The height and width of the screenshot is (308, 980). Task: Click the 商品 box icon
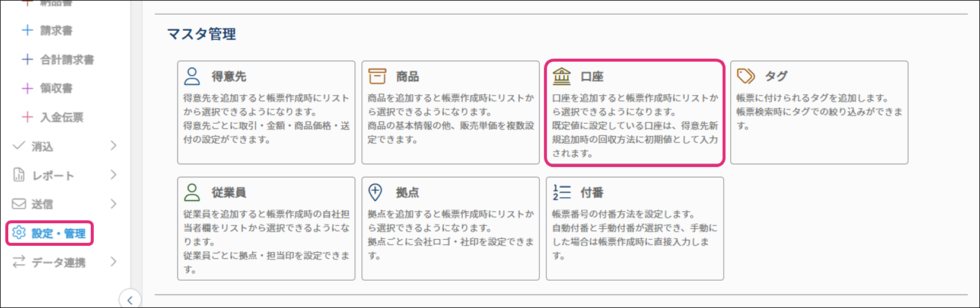[x=377, y=76]
